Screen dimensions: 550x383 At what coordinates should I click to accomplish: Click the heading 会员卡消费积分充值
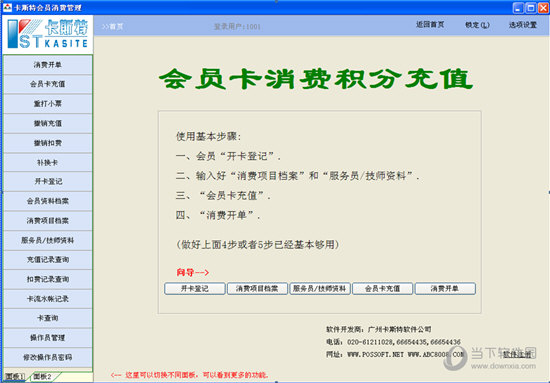coord(316,79)
